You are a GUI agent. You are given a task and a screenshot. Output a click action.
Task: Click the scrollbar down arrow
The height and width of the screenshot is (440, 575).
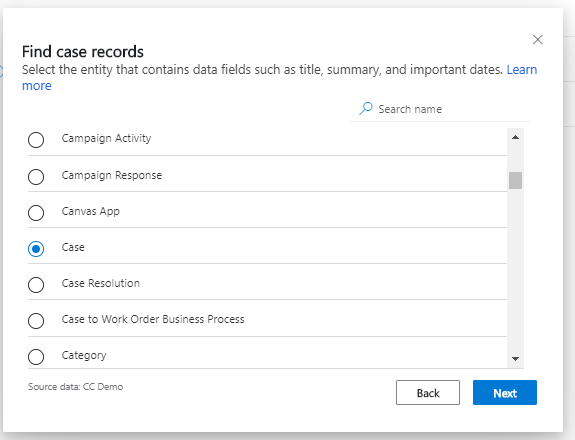(515, 359)
